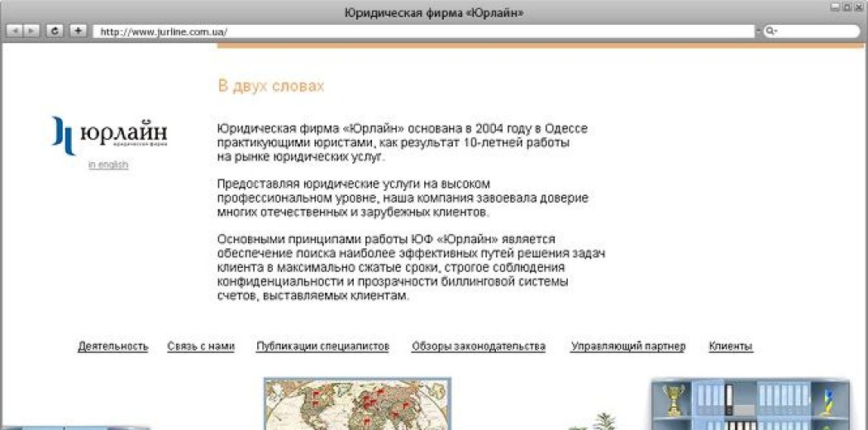This screenshot has width=868, height=430.
Task: Click the world map picture
Action: tap(357, 404)
